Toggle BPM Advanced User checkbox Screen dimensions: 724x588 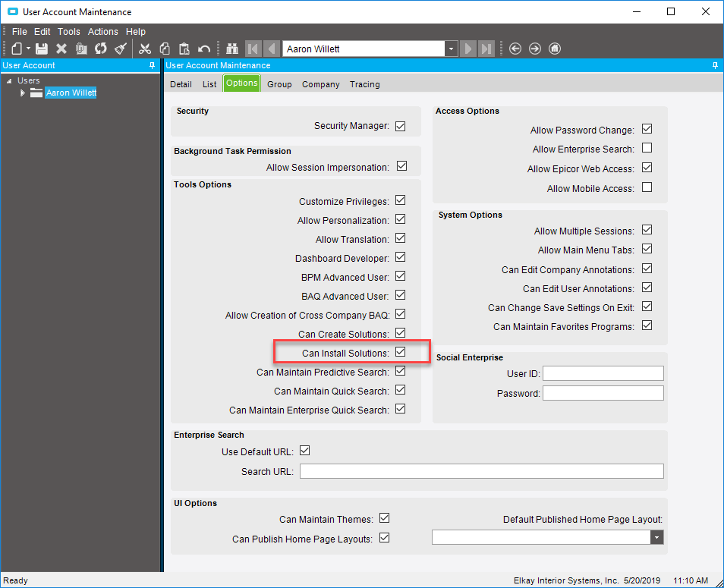[400, 276]
